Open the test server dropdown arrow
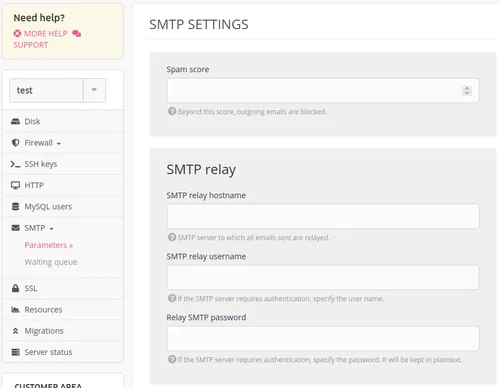500x388 pixels. pyautogui.click(x=94, y=90)
